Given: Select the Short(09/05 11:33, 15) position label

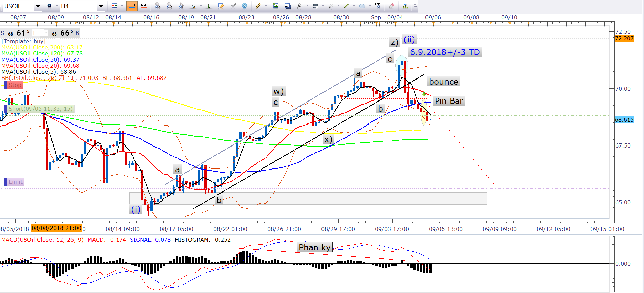Looking at the screenshot, I should click(x=40, y=109).
